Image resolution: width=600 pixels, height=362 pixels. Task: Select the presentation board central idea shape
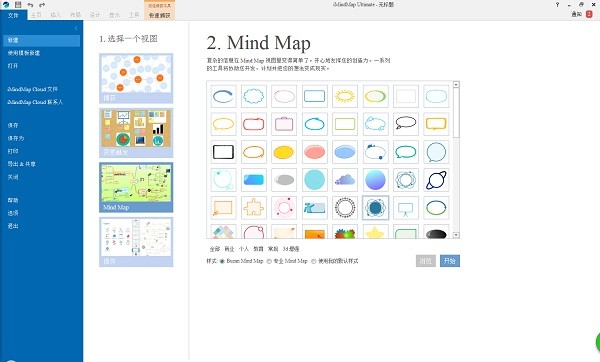pyautogui.click(x=406, y=208)
